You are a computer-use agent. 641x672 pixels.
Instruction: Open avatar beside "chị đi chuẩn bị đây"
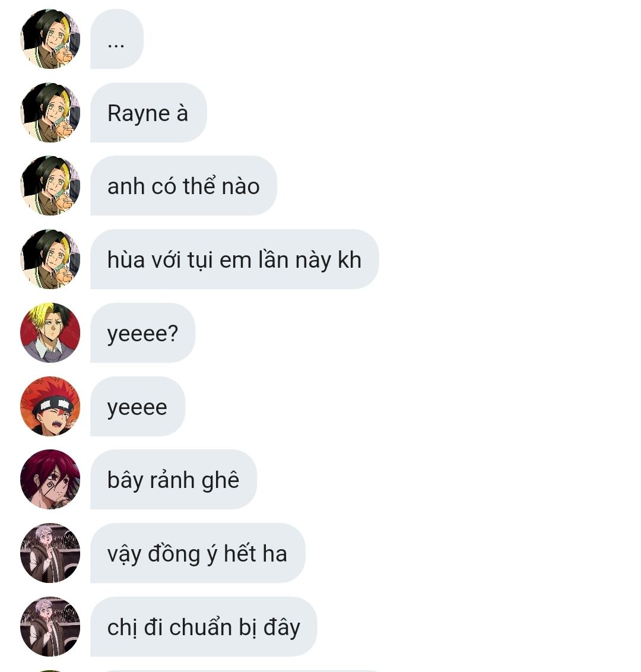click(50, 626)
